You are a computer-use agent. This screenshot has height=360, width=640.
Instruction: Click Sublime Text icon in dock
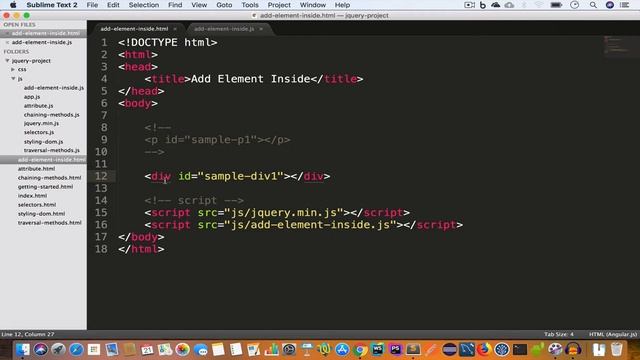tap(413, 350)
